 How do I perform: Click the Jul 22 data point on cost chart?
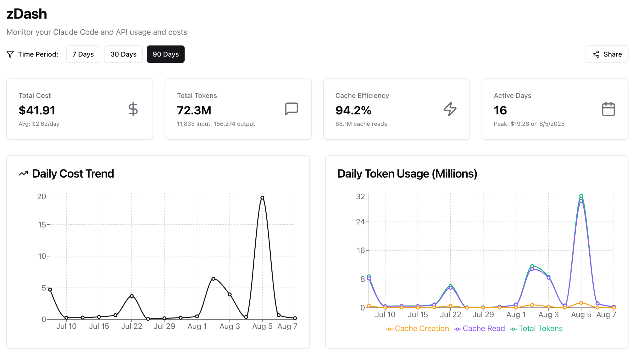click(x=132, y=296)
